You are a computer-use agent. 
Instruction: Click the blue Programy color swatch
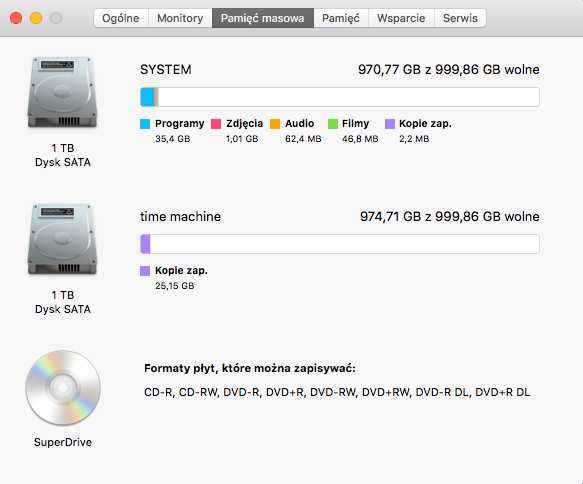[x=145, y=124]
